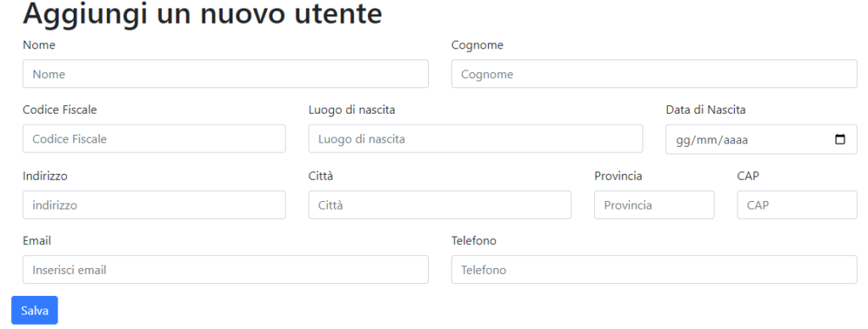Image resolution: width=868 pixels, height=329 pixels.
Task: Open the calendar picker for Data di Nascita
Action: (x=840, y=140)
